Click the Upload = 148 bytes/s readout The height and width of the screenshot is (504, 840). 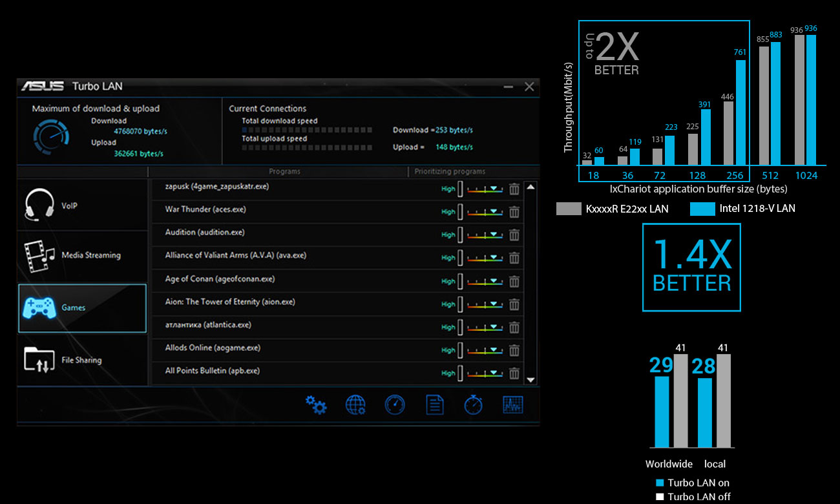coord(433,147)
